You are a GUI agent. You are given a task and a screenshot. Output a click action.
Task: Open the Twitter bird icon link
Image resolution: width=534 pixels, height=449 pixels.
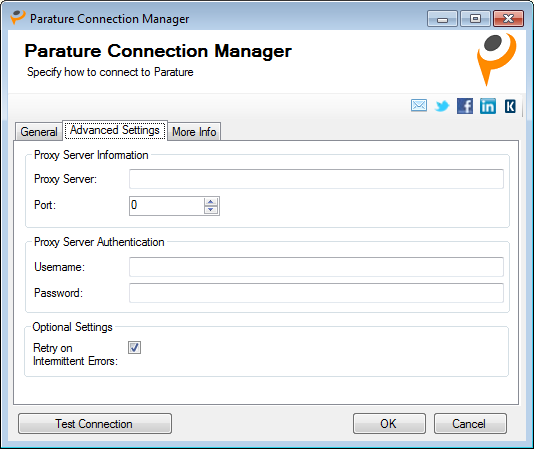click(442, 106)
